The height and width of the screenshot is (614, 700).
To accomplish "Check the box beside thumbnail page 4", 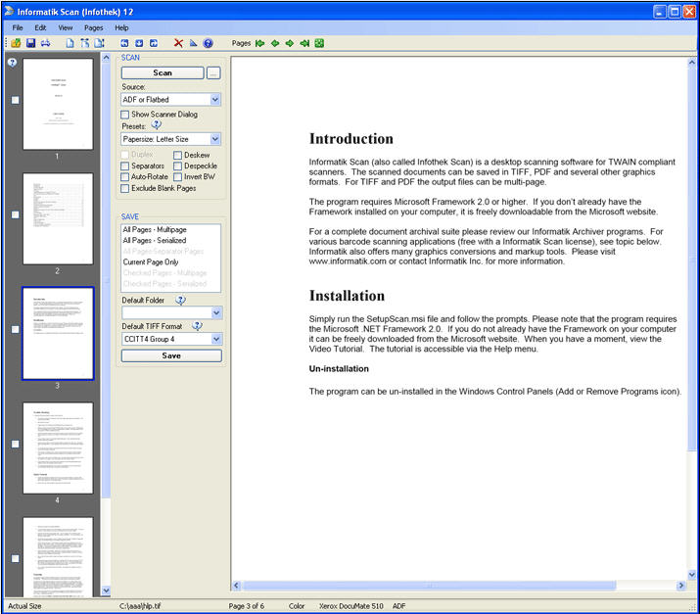I will 16,444.
